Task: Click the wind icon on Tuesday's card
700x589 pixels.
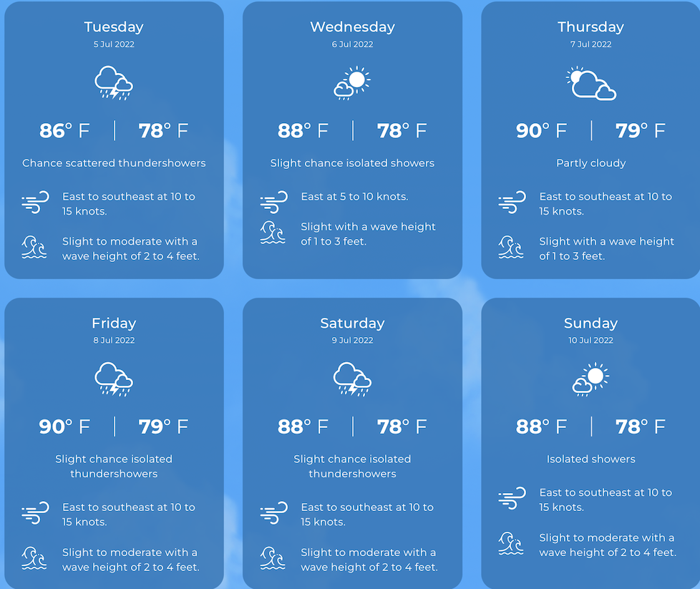Action: (x=35, y=203)
